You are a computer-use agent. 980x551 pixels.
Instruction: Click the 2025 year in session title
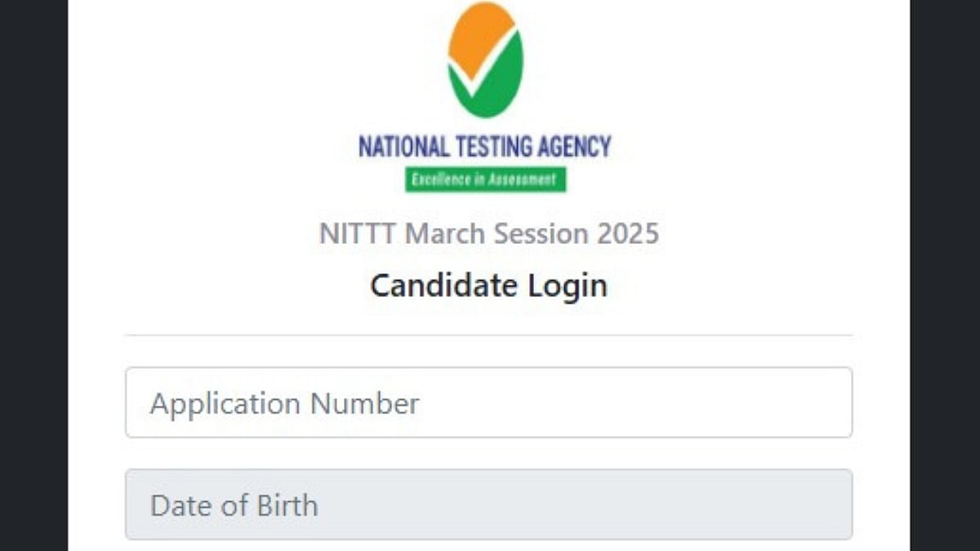tap(627, 233)
